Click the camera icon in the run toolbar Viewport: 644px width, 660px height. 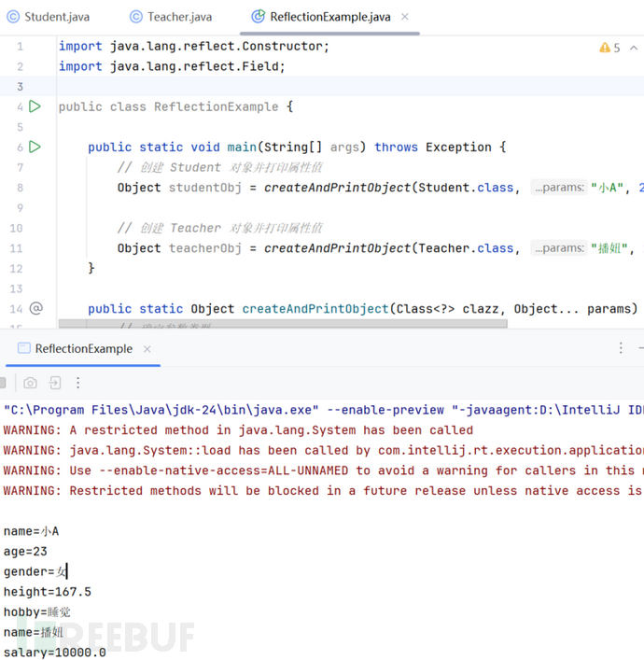[x=31, y=383]
